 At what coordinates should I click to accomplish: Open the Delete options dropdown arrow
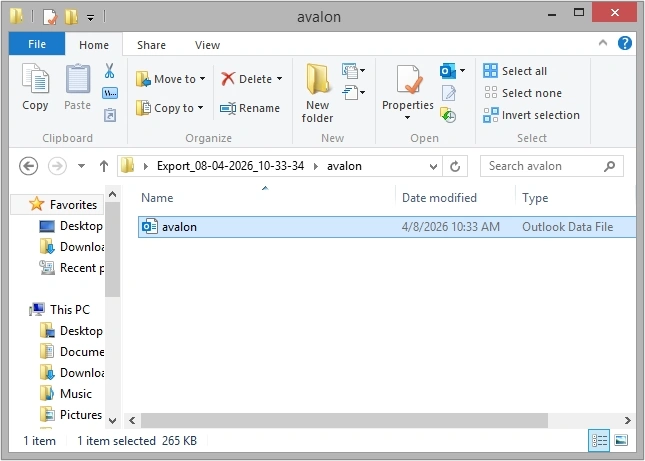pos(280,79)
